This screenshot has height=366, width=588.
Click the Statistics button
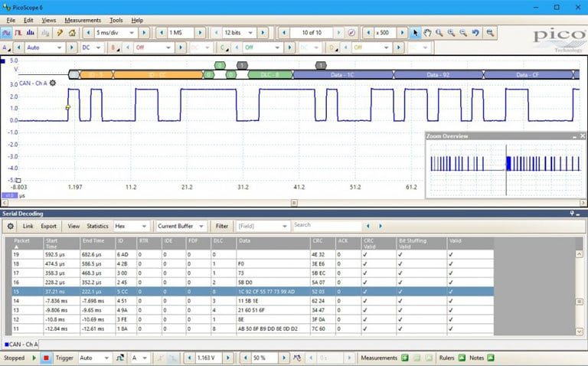pyautogui.click(x=97, y=226)
